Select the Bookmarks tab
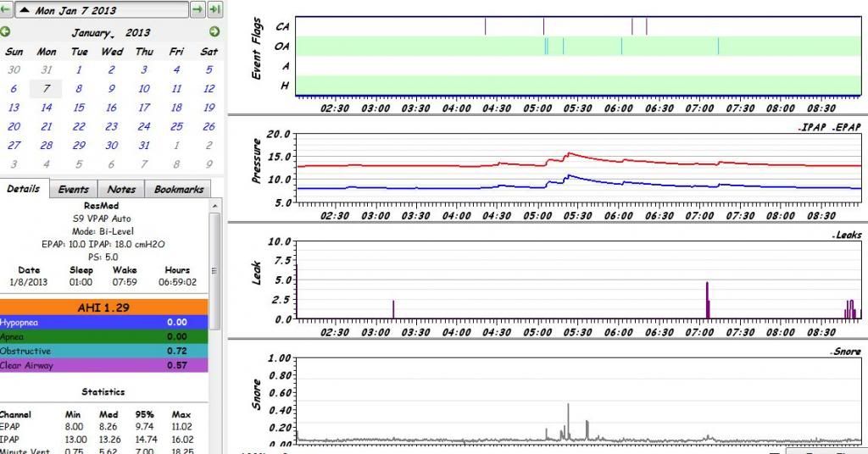 (x=178, y=190)
